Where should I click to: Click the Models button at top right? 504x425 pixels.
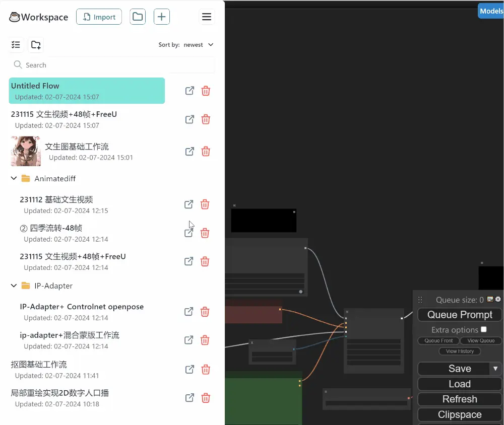[490, 11]
